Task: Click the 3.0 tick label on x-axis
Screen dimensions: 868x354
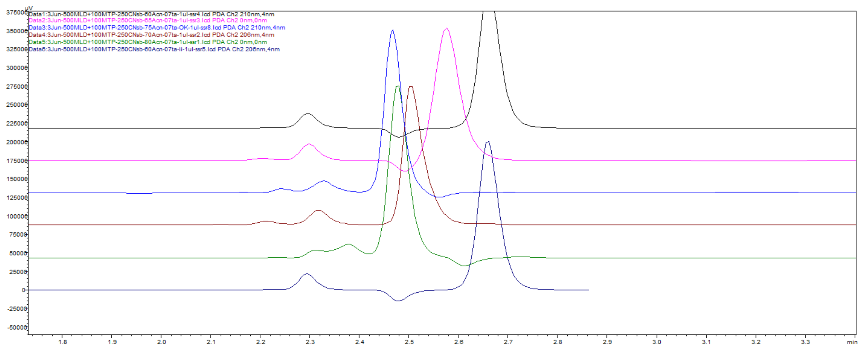Action: [x=656, y=342]
